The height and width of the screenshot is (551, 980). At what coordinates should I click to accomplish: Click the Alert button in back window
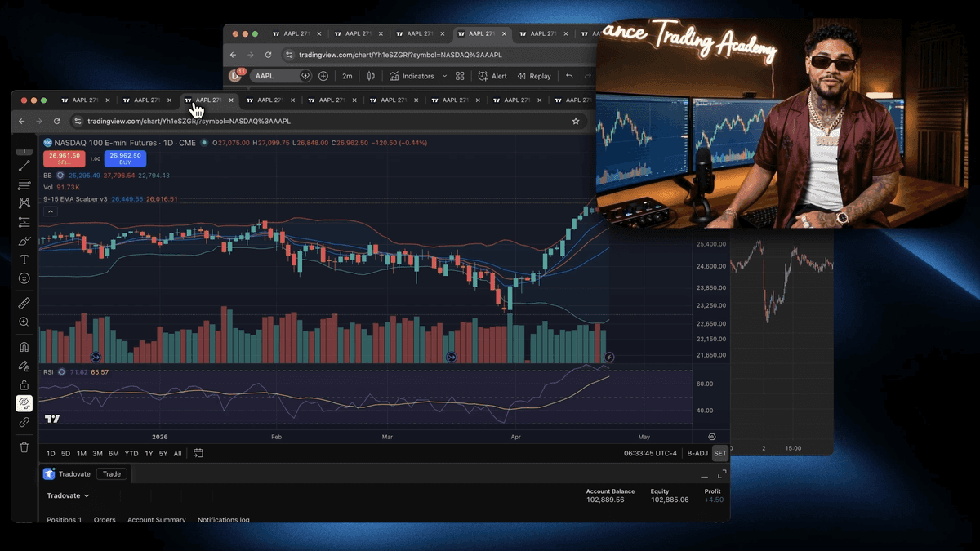click(x=492, y=76)
